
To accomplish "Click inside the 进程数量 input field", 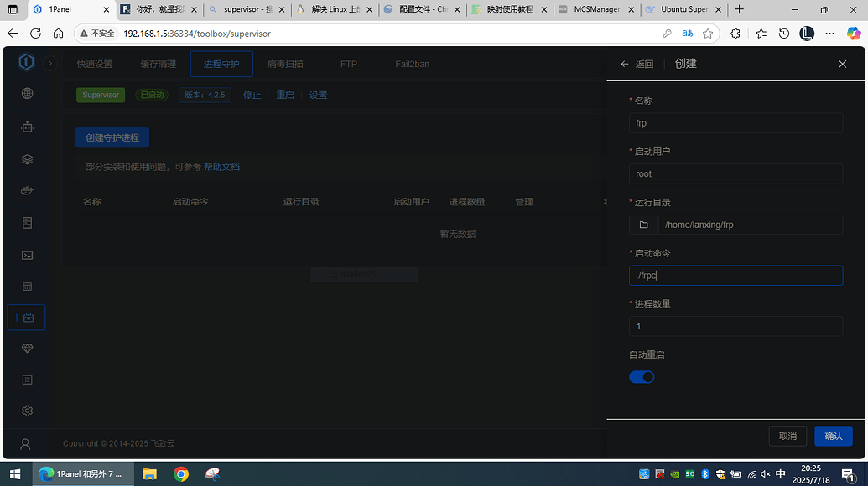I will click(x=735, y=326).
